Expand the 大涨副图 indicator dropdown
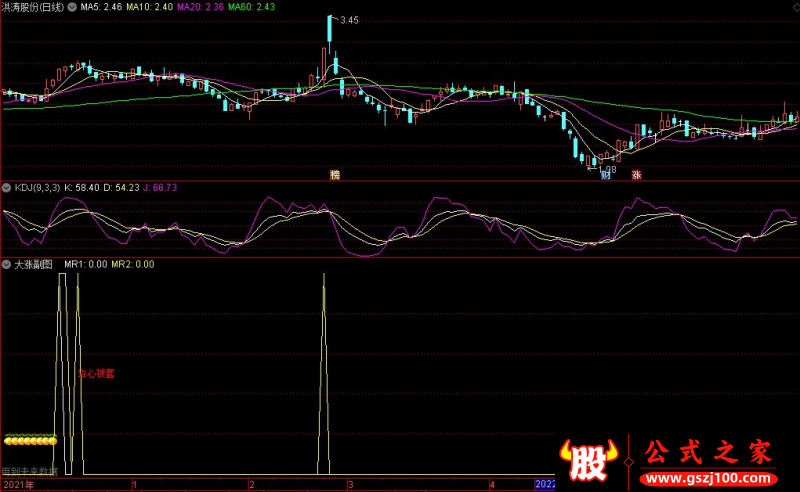This screenshot has height=492, width=800. 7,264
